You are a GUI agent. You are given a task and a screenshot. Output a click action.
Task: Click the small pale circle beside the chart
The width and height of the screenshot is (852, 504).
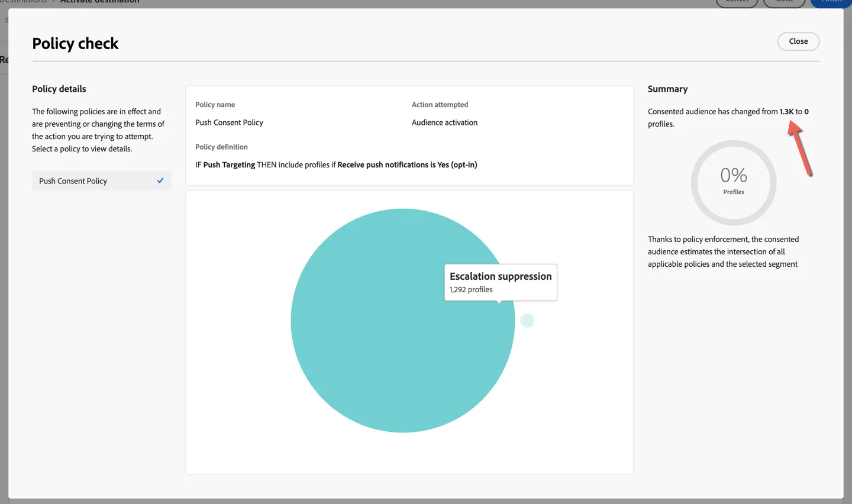tap(527, 321)
